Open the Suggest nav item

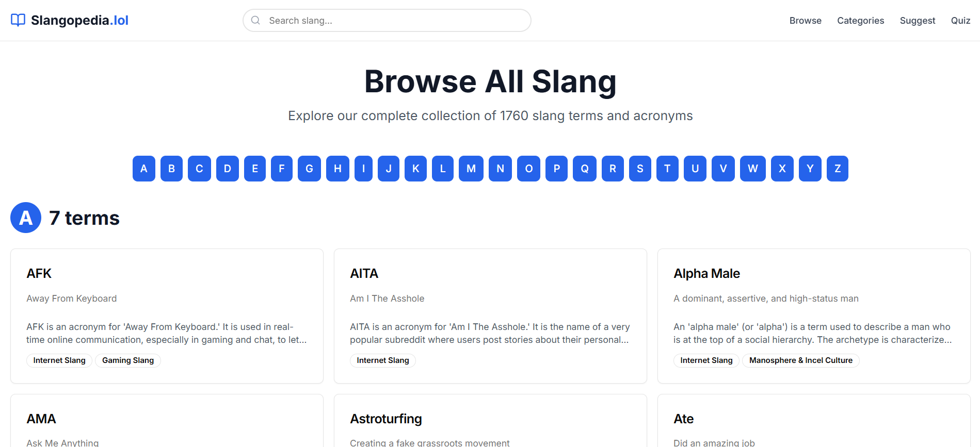917,21
